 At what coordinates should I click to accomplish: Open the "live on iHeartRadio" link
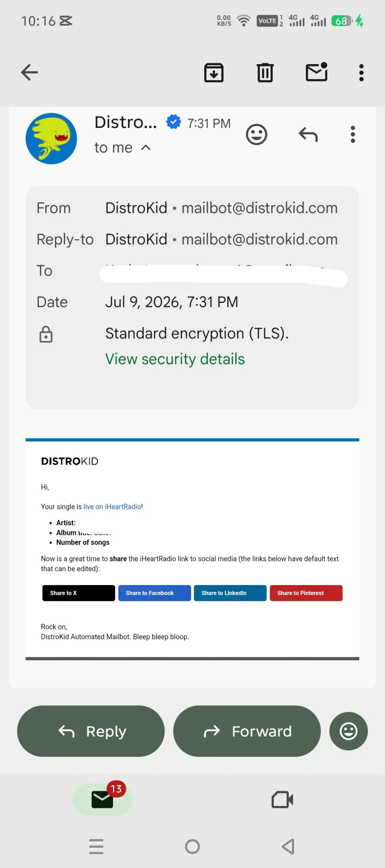(x=112, y=507)
